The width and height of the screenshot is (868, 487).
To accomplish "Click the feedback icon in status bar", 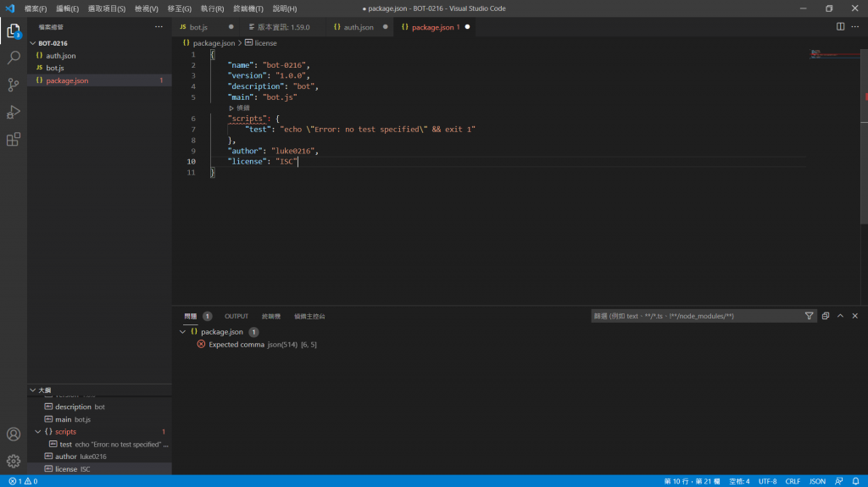I will pos(839,481).
